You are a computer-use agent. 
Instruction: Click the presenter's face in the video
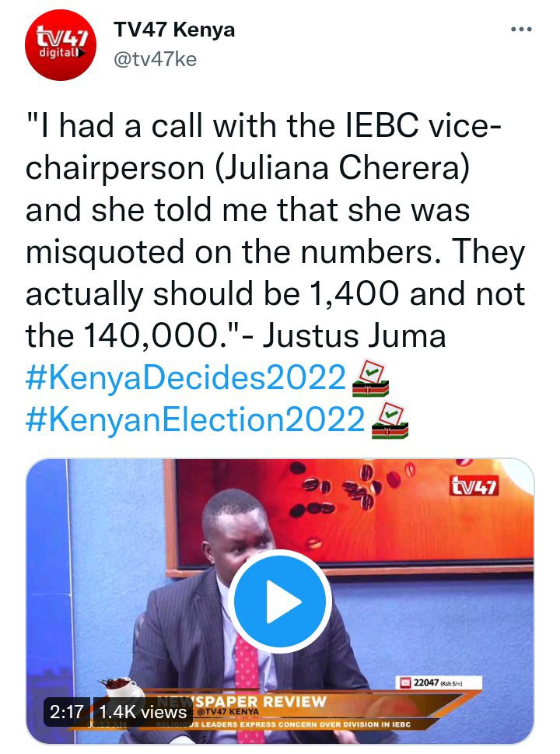[239, 534]
